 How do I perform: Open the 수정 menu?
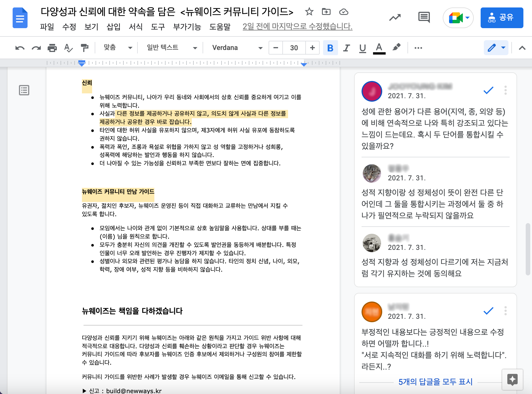(69, 27)
